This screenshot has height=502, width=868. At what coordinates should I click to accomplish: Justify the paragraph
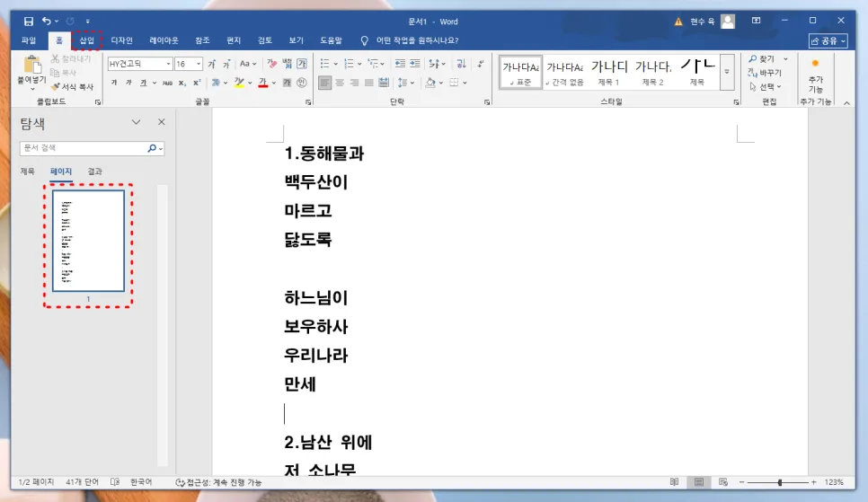[368, 83]
